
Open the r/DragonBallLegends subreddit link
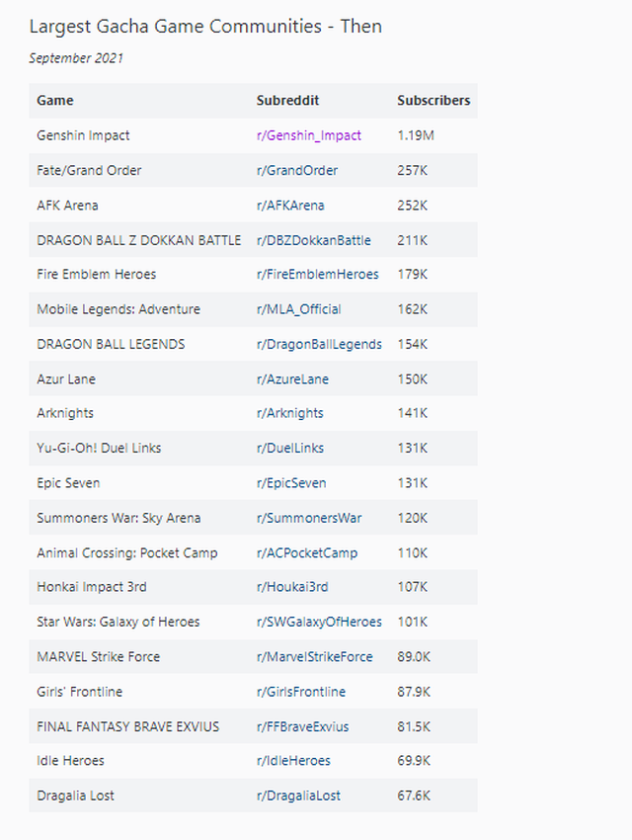tap(319, 344)
